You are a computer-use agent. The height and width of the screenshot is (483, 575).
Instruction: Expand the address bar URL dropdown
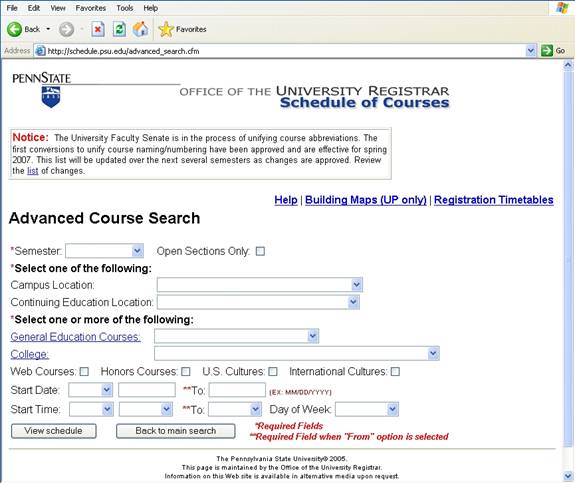click(531, 51)
